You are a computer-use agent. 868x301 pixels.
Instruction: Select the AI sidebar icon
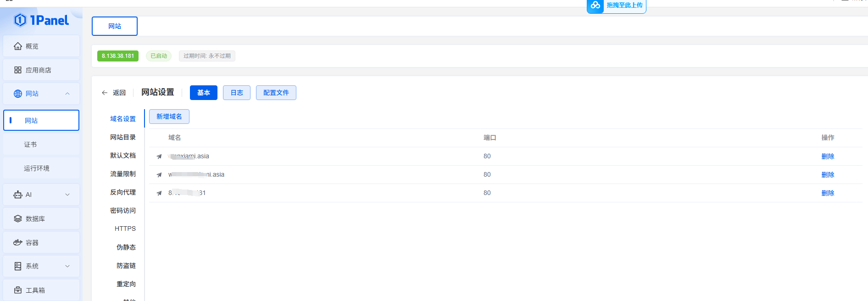[17, 194]
